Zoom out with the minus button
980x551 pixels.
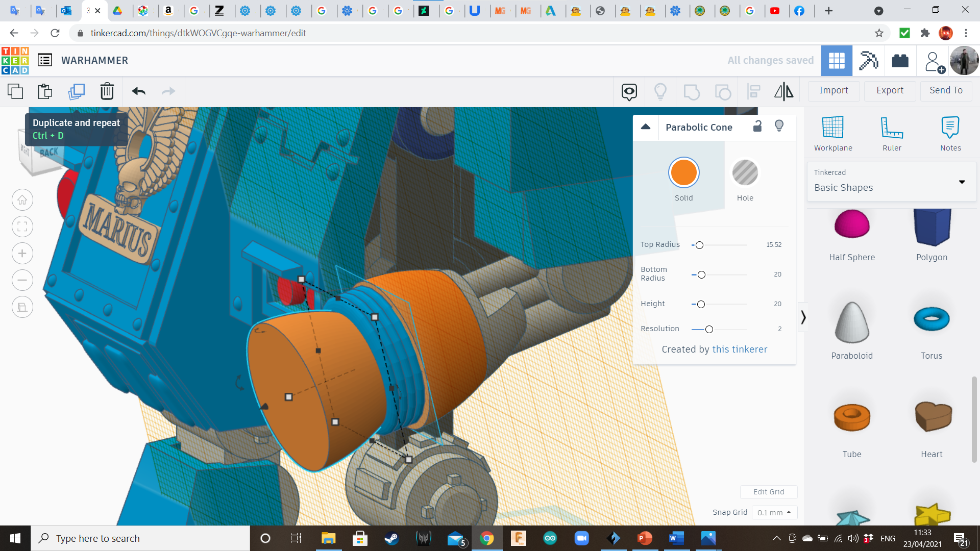[22, 280]
